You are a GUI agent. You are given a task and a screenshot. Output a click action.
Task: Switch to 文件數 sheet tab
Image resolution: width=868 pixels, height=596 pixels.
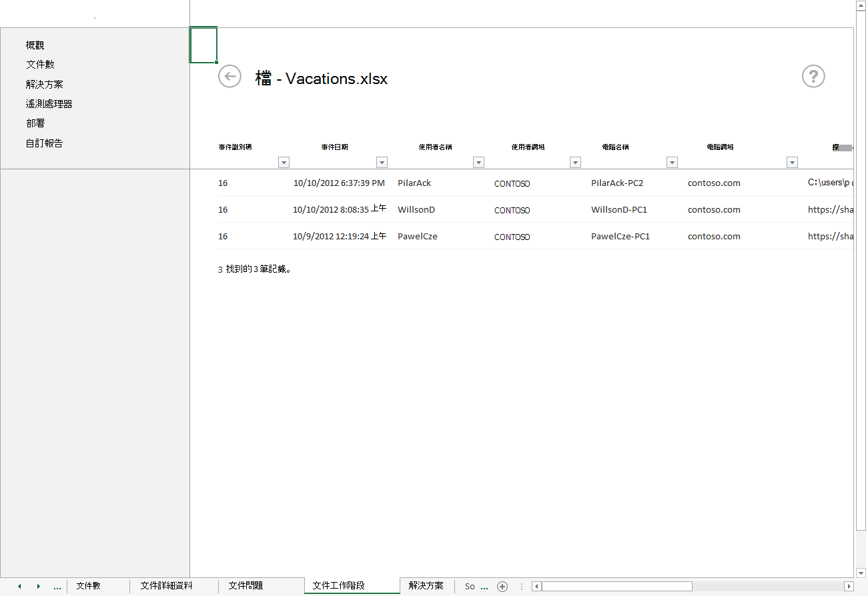coord(88,586)
